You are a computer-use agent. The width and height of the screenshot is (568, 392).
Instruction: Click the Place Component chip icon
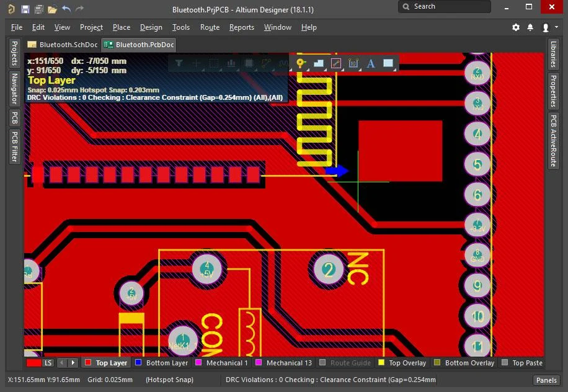(249, 64)
